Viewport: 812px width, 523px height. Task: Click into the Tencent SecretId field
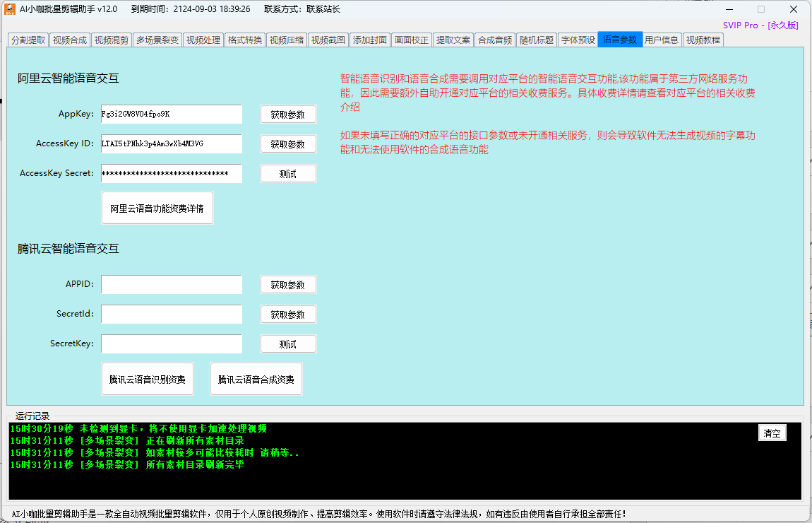pyautogui.click(x=171, y=315)
